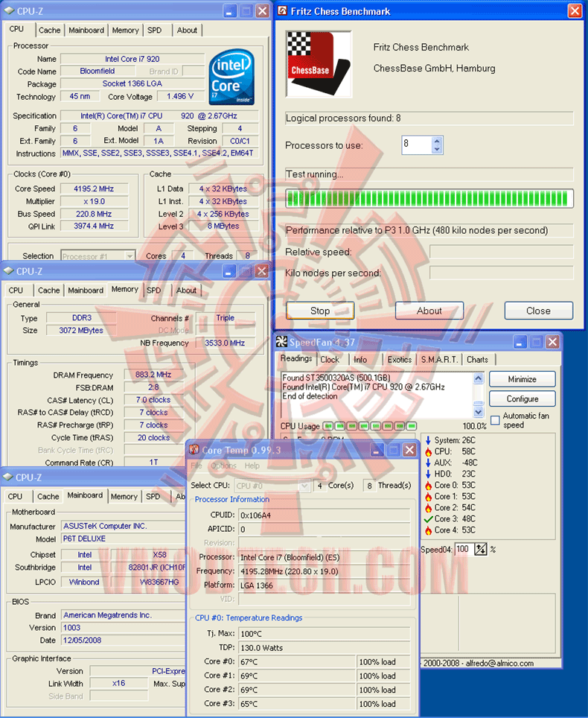Select Cache tab in memory CPU-Z window
Image resolution: width=588 pixels, height=718 pixels.
pos(48,290)
